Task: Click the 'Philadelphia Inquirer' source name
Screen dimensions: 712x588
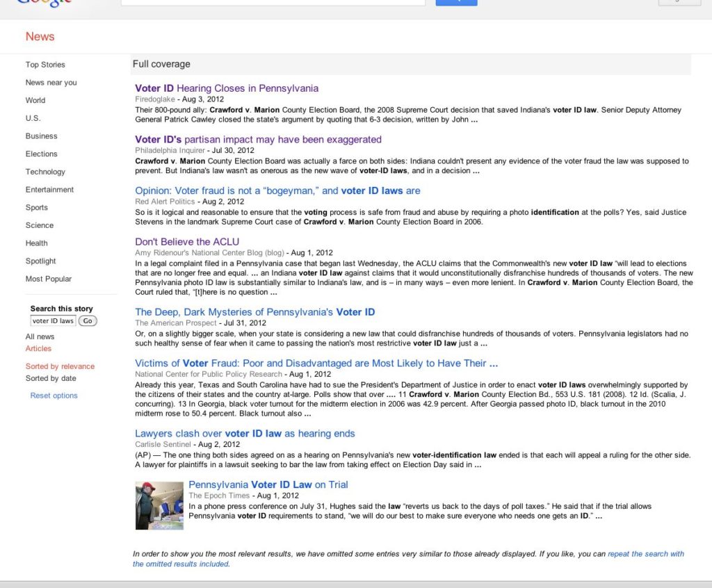Action: point(170,150)
